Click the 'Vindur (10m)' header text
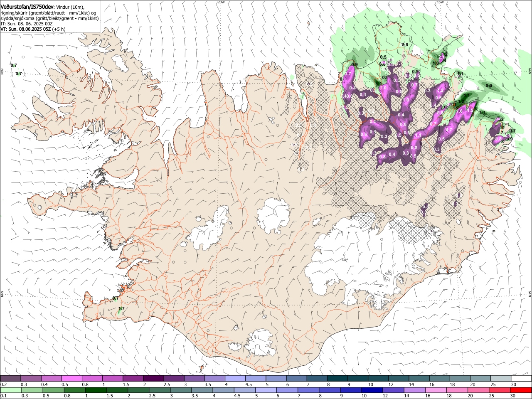 coord(71,7)
